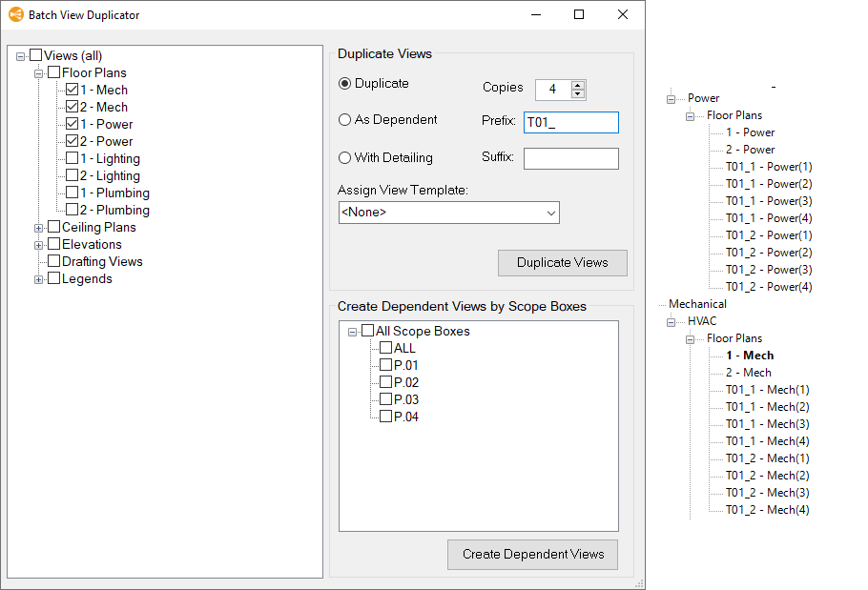Expand the Legends tree node

coord(39,279)
